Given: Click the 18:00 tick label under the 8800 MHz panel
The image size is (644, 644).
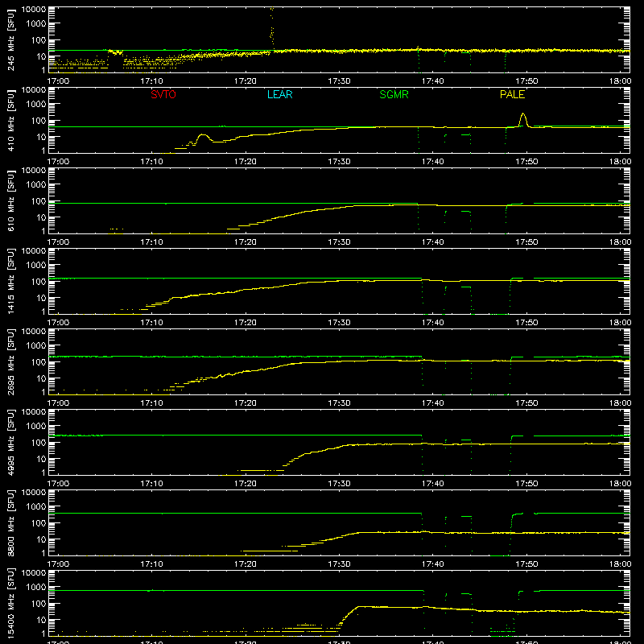Looking at the screenshot, I should coord(620,564).
